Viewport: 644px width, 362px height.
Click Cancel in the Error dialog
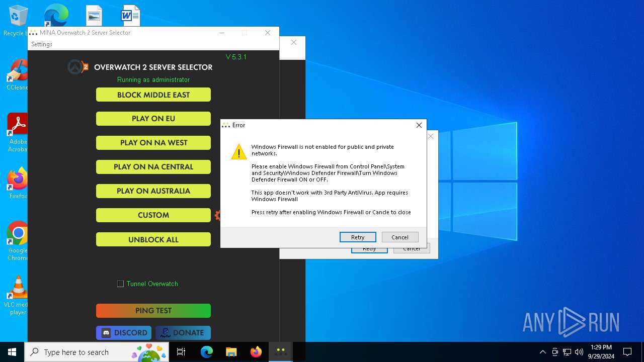(400, 237)
